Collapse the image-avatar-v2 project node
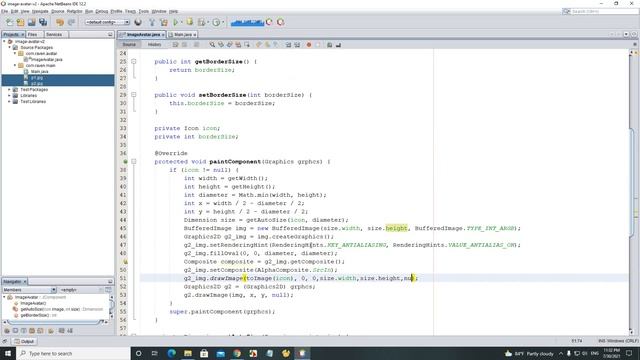The image size is (640, 360). coord(4,42)
